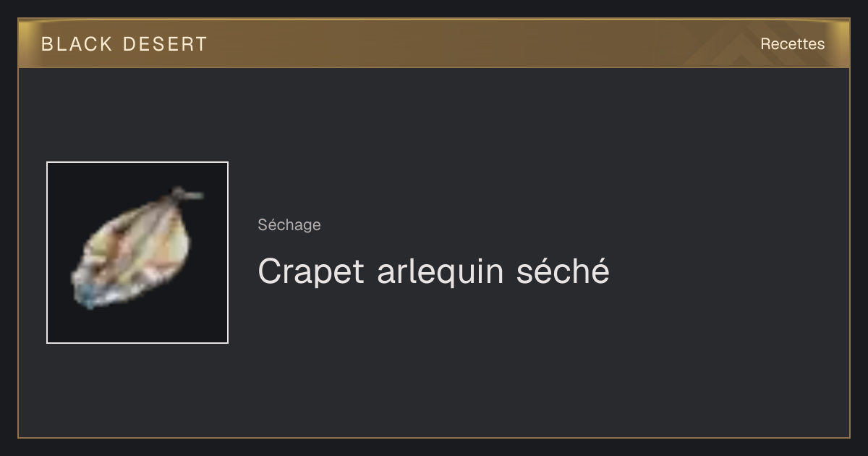868x456 pixels.
Task: Select the Séchage category label
Action: (289, 225)
